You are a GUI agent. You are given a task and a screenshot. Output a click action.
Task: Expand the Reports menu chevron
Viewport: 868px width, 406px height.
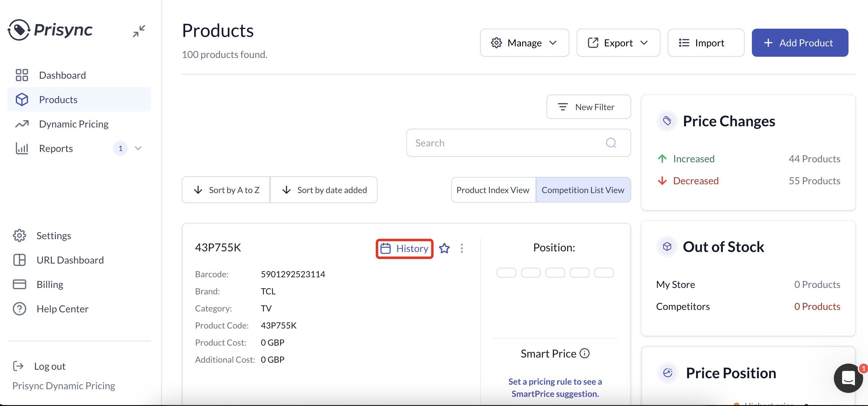pos(138,148)
